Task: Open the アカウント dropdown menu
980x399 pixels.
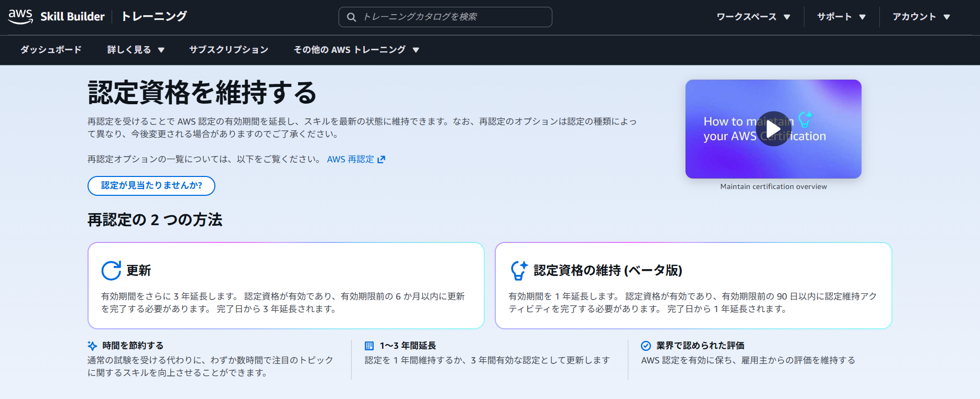Action: 921,17
